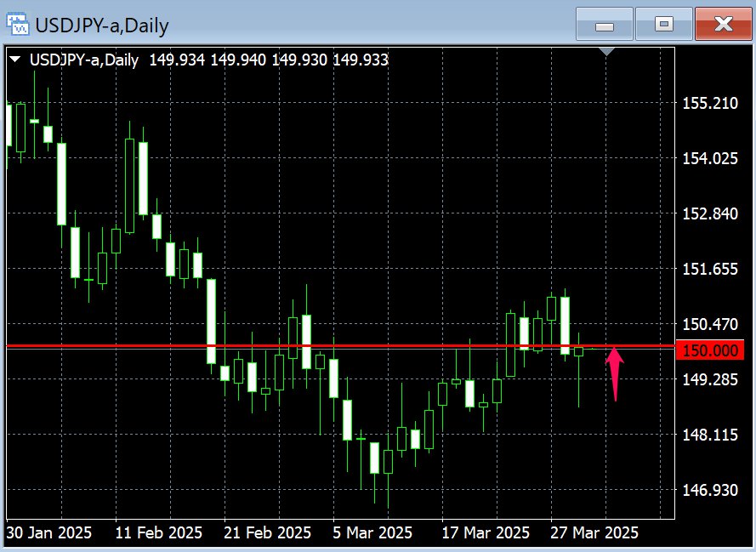This screenshot has height=552, width=756.
Task: Click the 5 Mar 2025 date label
Action: tap(372, 532)
